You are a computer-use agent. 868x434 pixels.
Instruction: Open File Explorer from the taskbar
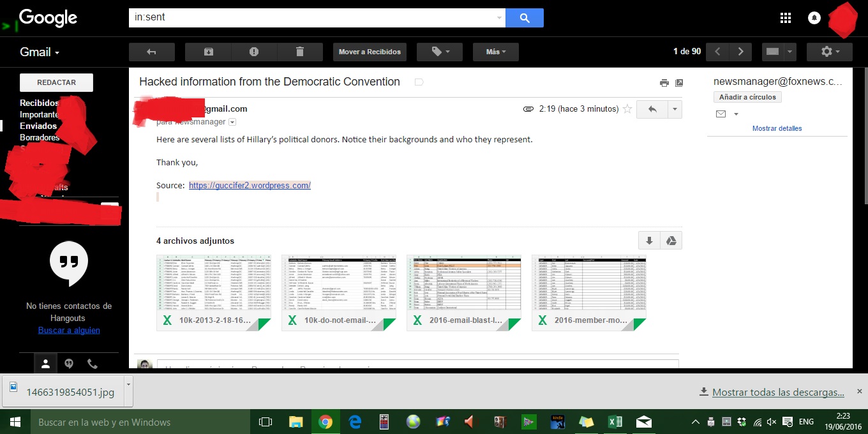(296, 422)
